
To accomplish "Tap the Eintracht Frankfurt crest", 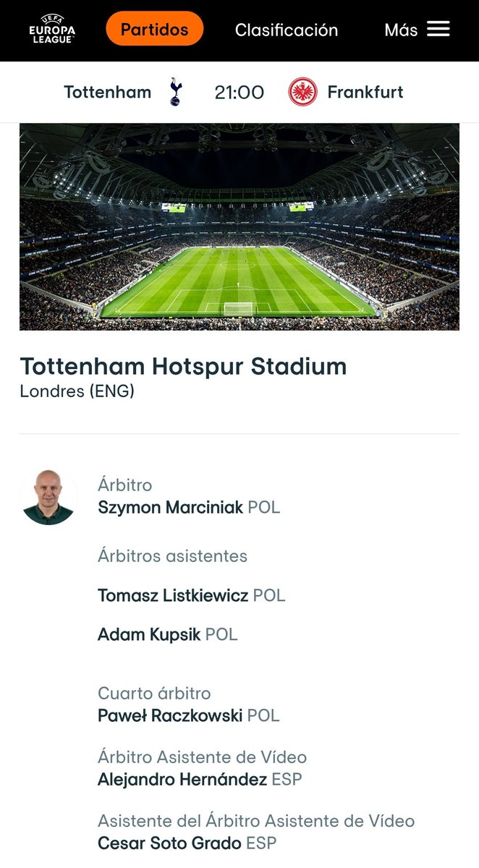I will point(302,92).
